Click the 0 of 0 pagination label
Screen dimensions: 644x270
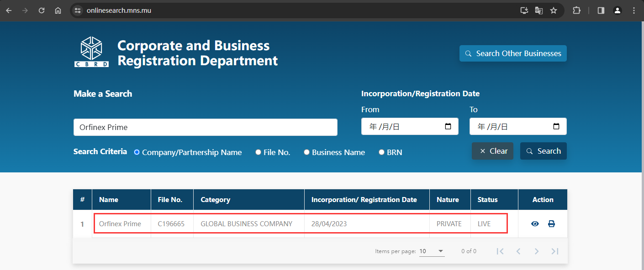point(469,251)
